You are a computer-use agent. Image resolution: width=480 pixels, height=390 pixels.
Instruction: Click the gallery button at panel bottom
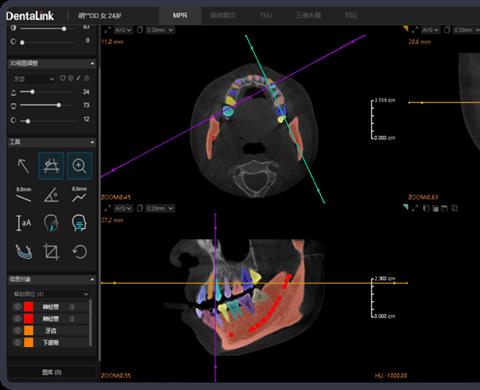point(52,372)
